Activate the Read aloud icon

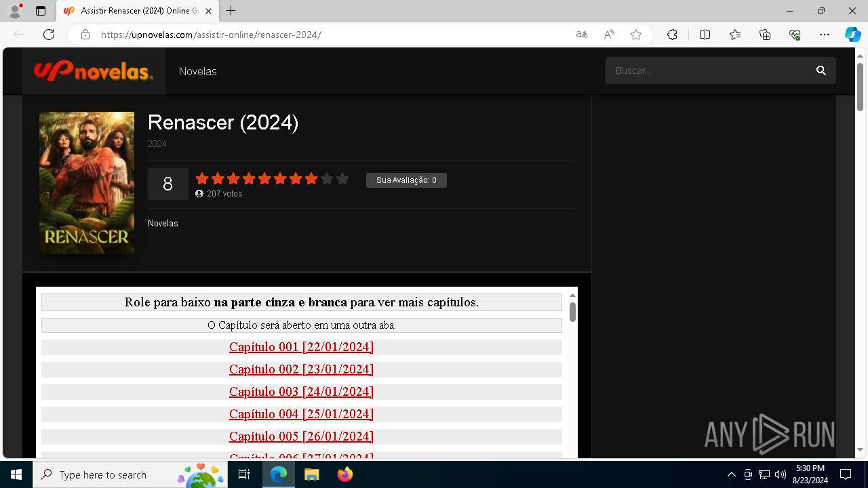click(609, 35)
